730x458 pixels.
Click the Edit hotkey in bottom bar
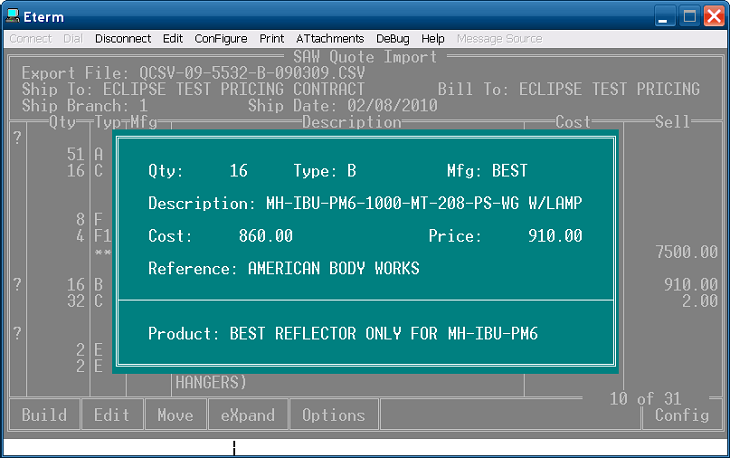tap(112, 414)
